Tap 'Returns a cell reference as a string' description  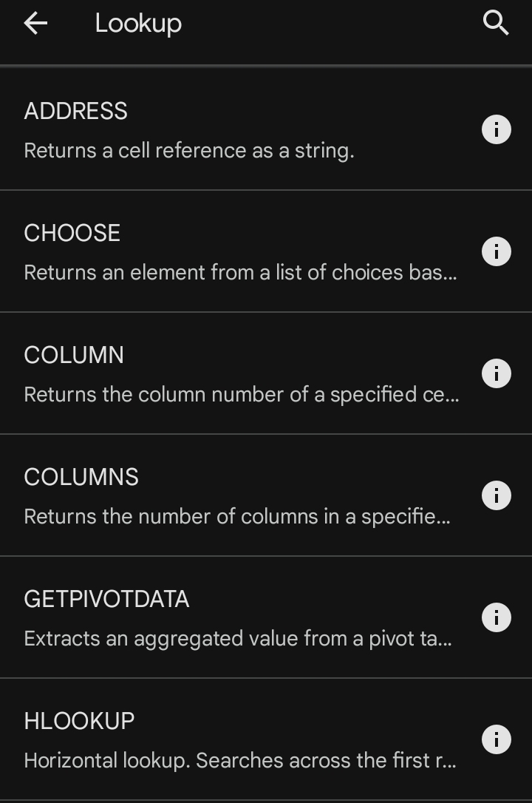(x=189, y=151)
